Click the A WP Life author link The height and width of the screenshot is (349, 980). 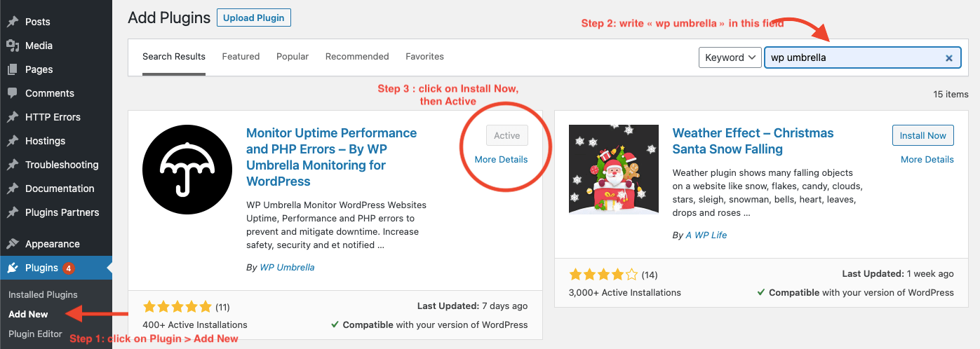click(706, 235)
